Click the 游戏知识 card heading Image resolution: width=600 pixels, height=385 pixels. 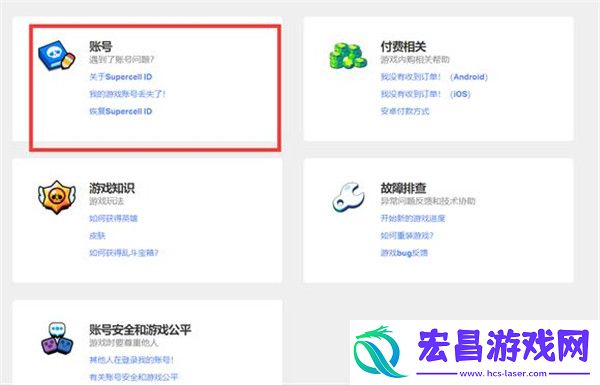112,188
